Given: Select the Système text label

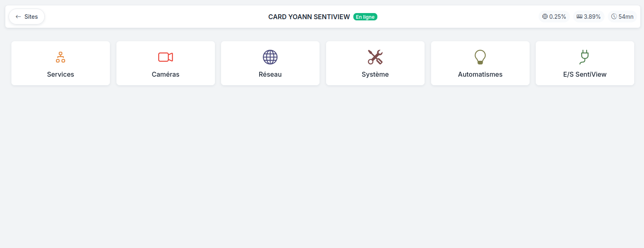Looking at the screenshot, I should pos(375,74).
